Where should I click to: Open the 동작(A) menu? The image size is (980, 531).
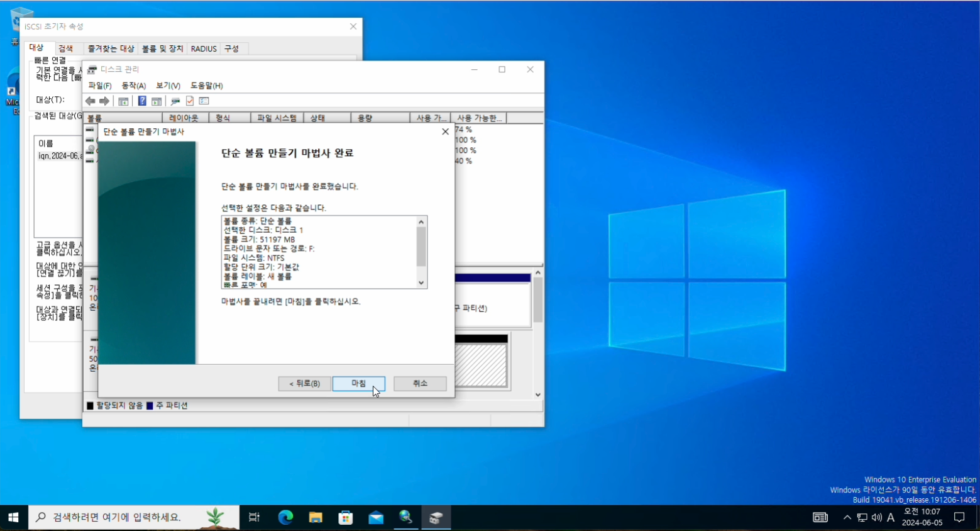(x=133, y=86)
